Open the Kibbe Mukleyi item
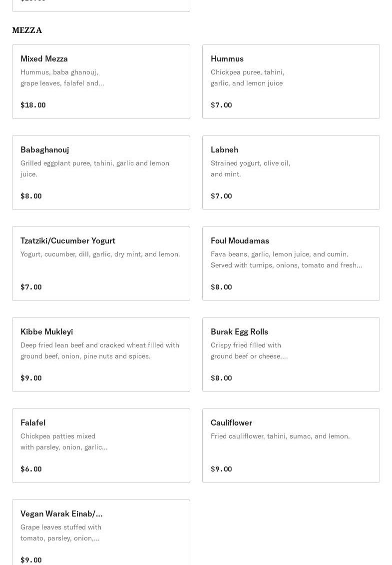 101,354
